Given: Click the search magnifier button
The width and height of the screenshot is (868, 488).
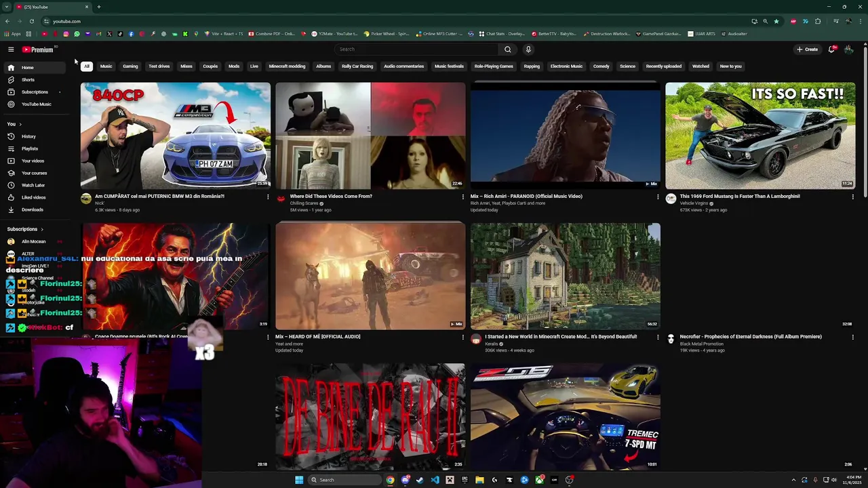Looking at the screenshot, I should (x=507, y=49).
